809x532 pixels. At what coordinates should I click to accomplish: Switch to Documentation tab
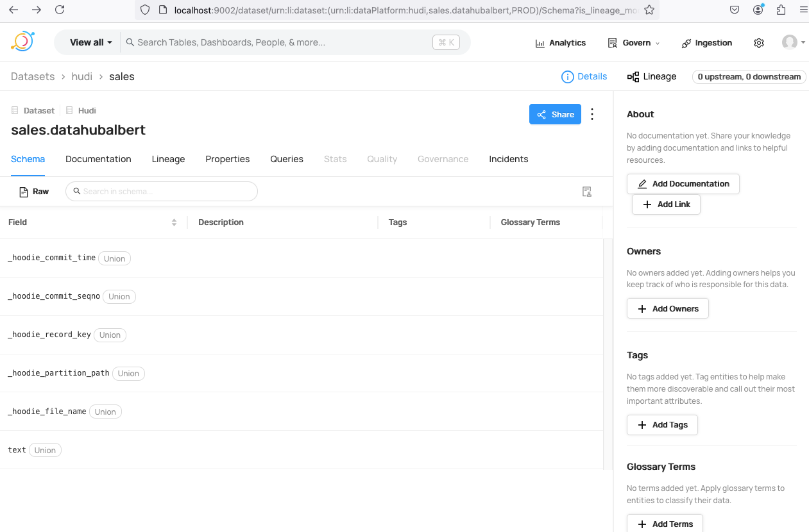(98, 159)
